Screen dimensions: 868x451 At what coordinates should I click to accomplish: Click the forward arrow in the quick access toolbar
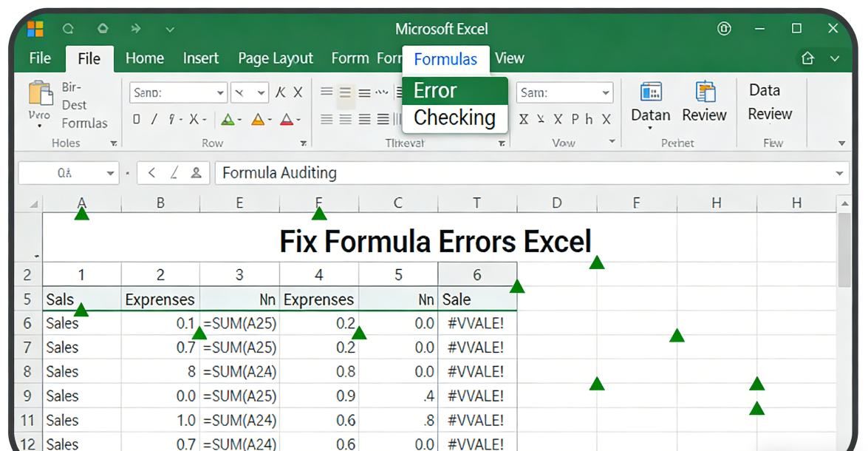coord(136,28)
